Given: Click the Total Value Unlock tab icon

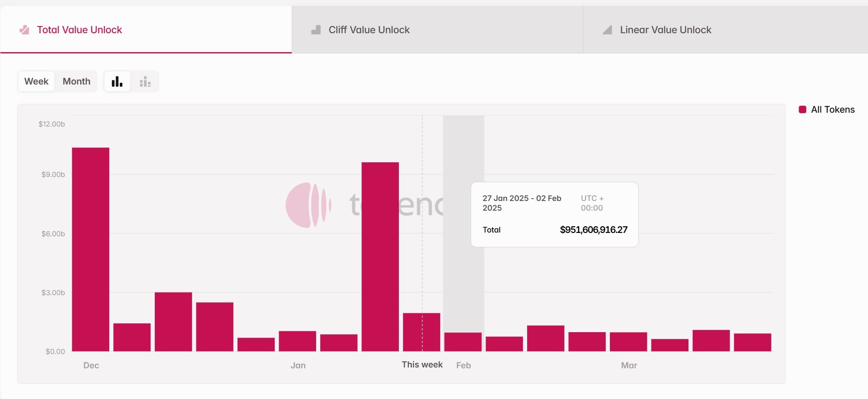Looking at the screenshot, I should 24,30.
